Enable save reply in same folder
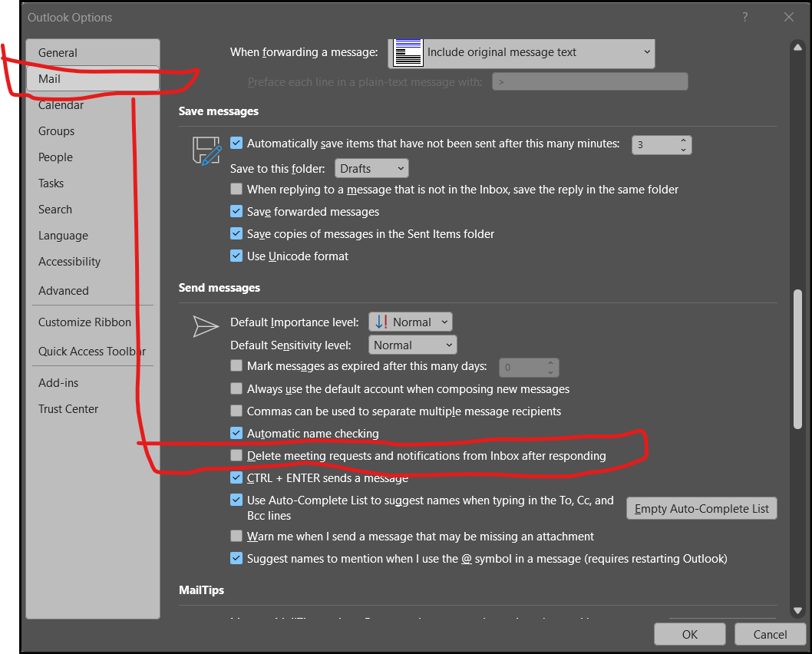The image size is (812, 654). 236,189
